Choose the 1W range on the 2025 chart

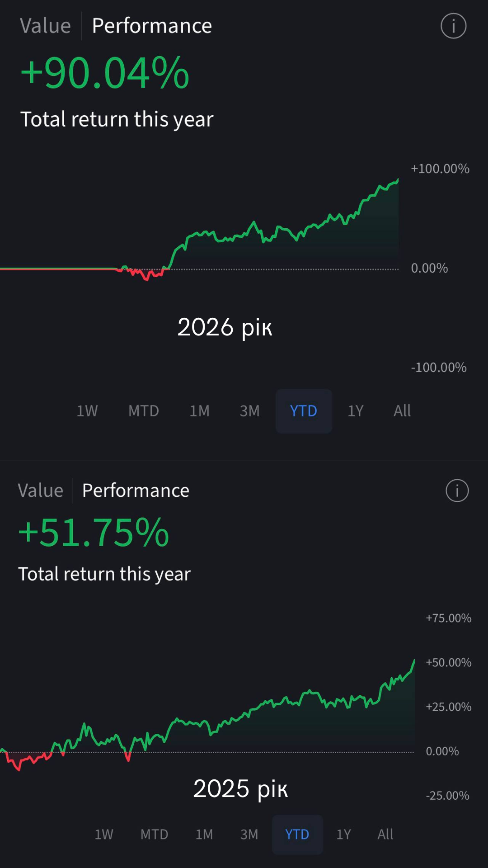pyautogui.click(x=104, y=835)
